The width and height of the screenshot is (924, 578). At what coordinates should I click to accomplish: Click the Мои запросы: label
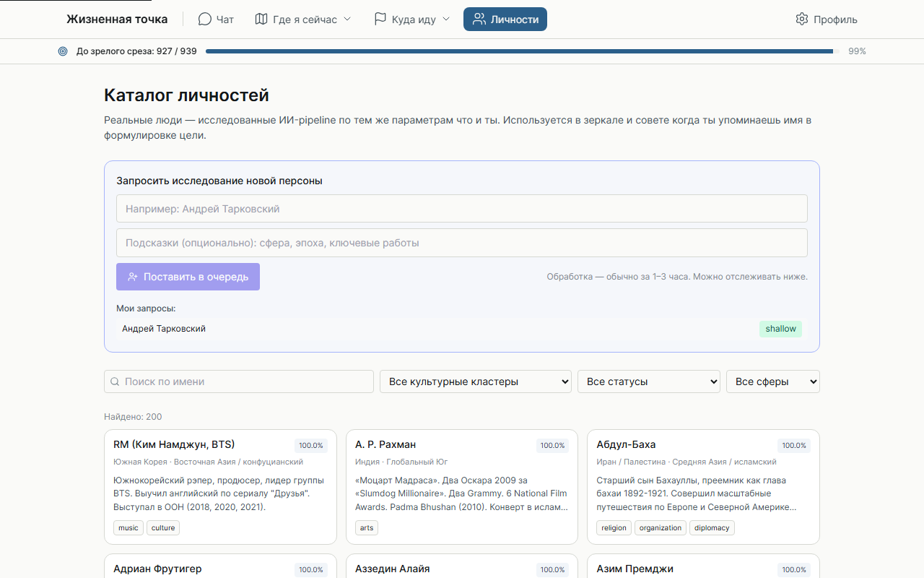pyautogui.click(x=146, y=309)
